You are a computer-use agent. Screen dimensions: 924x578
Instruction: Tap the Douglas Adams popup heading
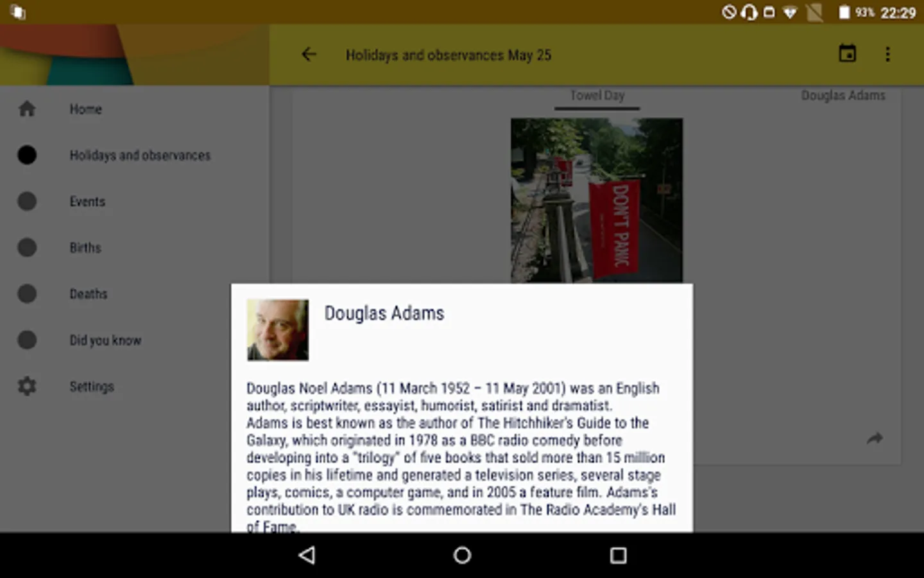pos(384,313)
